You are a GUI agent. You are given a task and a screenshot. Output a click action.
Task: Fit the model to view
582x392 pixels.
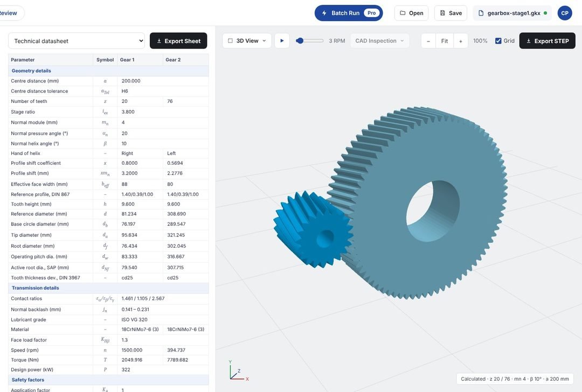[444, 41]
